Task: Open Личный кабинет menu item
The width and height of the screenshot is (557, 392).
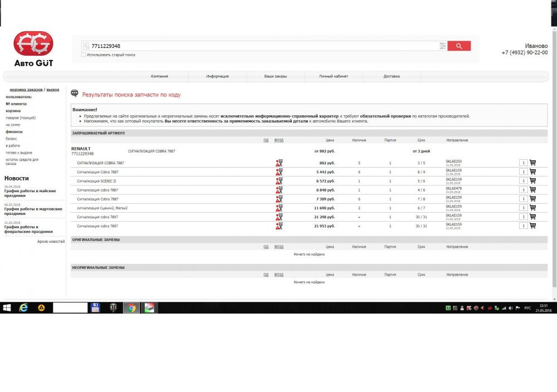Action: tap(334, 76)
